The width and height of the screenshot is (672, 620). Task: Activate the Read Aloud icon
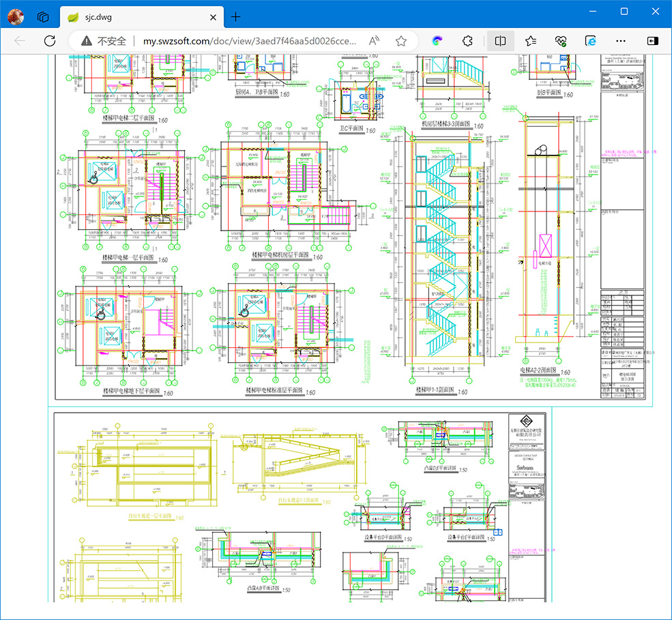(x=374, y=41)
